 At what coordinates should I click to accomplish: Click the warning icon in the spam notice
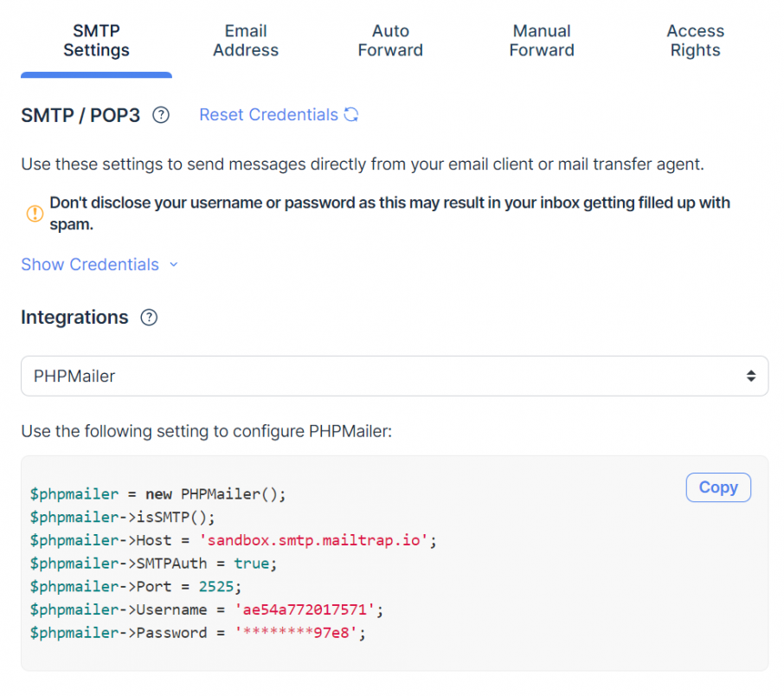click(35, 212)
